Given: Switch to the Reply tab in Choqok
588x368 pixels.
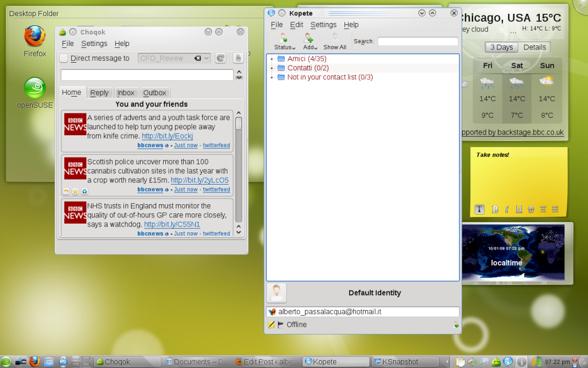Looking at the screenshot, I should coord(99,93).
